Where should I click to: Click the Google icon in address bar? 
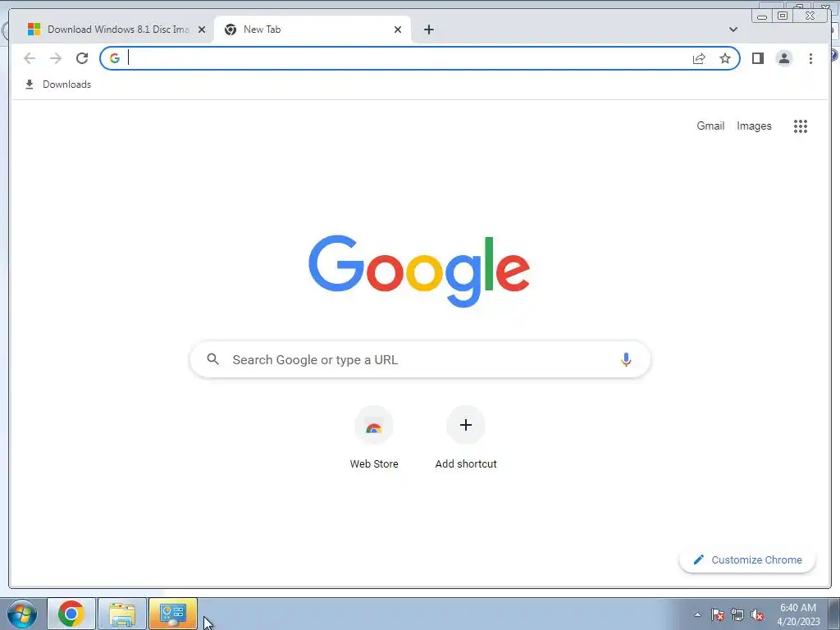[115, 58]
